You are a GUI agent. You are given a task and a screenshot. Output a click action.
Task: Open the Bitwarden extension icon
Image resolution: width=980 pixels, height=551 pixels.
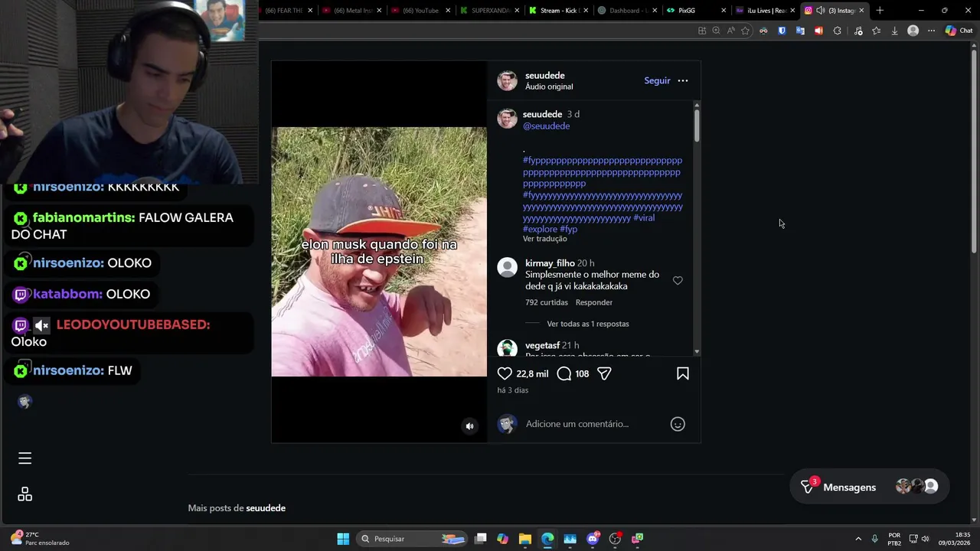click(782, 31)
